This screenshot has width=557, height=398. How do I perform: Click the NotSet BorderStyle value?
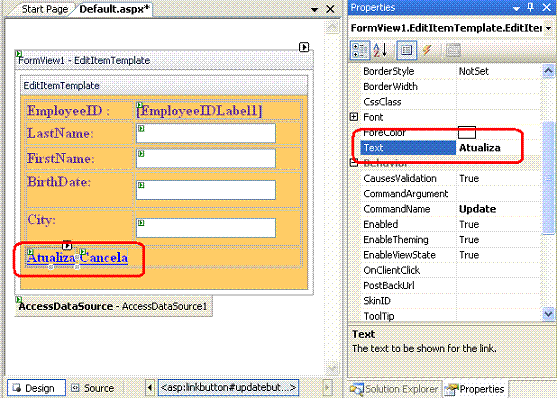474,71
